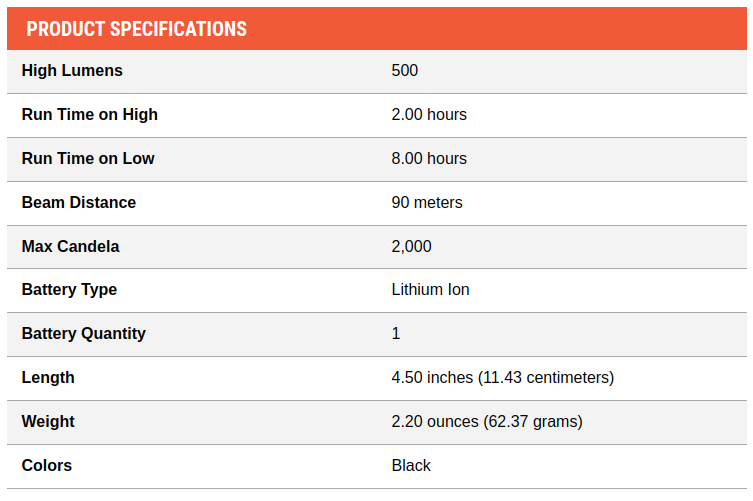
Task: Select the Run Time on High label
Action: coord(90,115)
